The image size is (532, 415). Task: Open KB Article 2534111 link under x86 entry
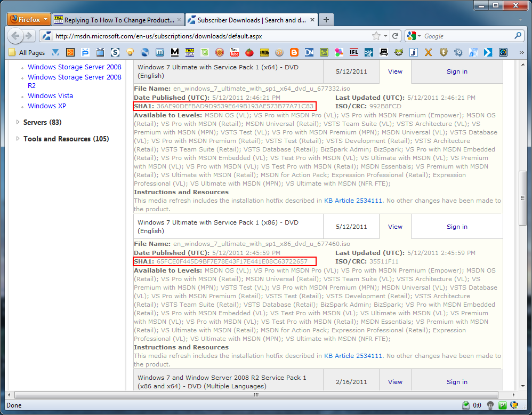coord(353,356)
